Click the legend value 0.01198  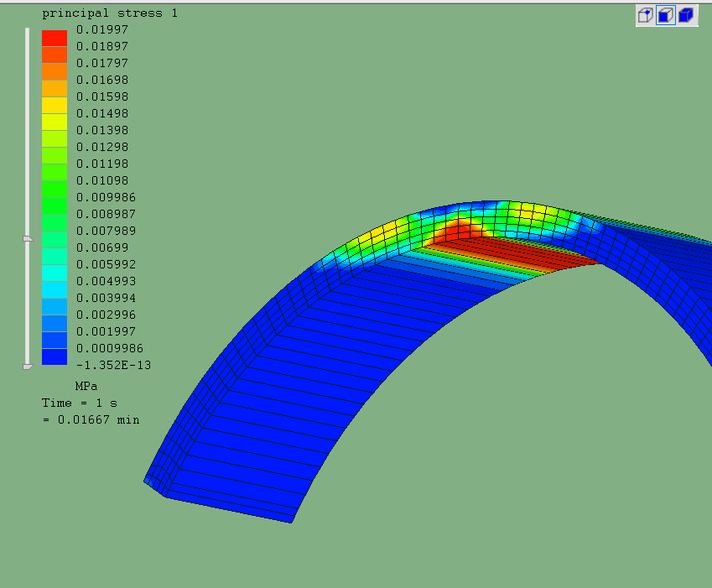[102, 164]
